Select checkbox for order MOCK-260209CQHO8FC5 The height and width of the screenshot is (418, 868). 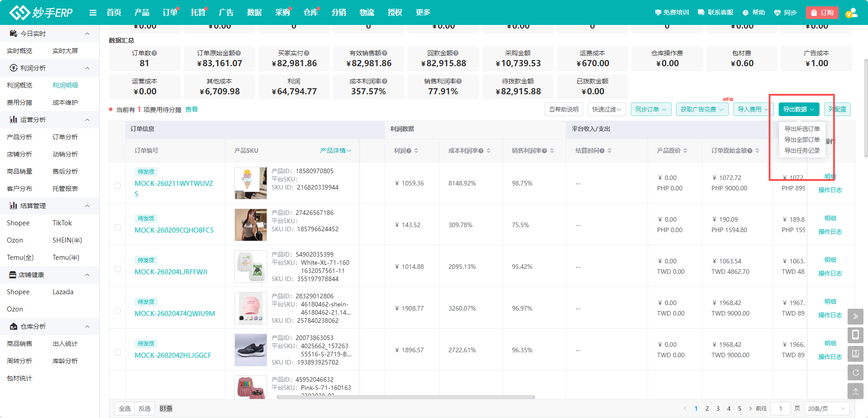point(117,227)
